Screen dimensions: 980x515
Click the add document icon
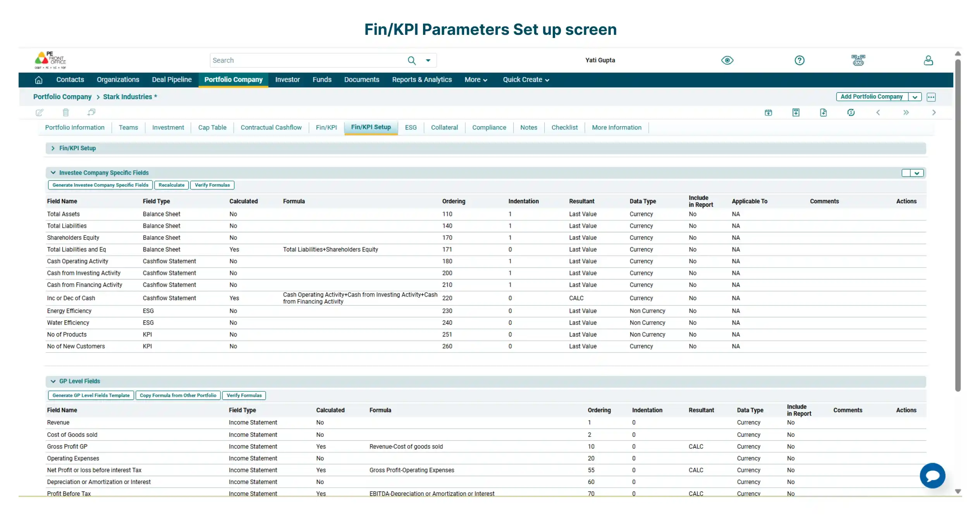coord(823,113)
